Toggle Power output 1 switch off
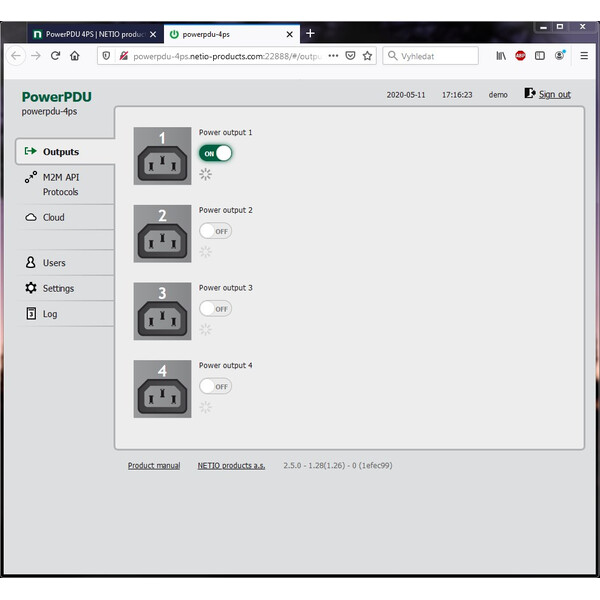Viewport: 600px width, 600px height. click(215, 153)
